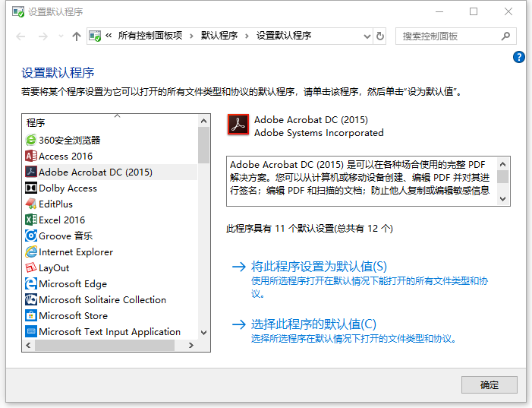
Task: Select the Microsoft Solitaire Collection row text
Action: coord(102,300)
